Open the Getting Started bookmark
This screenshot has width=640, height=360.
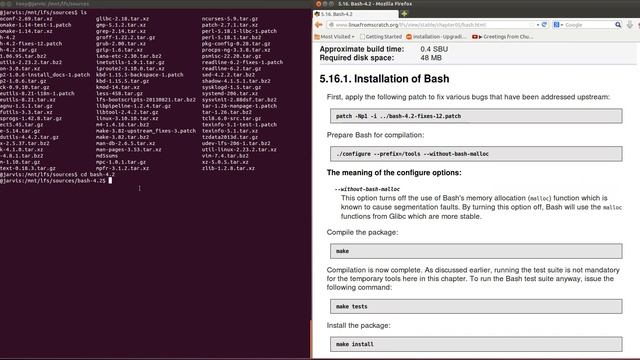(x=381, y=37)
